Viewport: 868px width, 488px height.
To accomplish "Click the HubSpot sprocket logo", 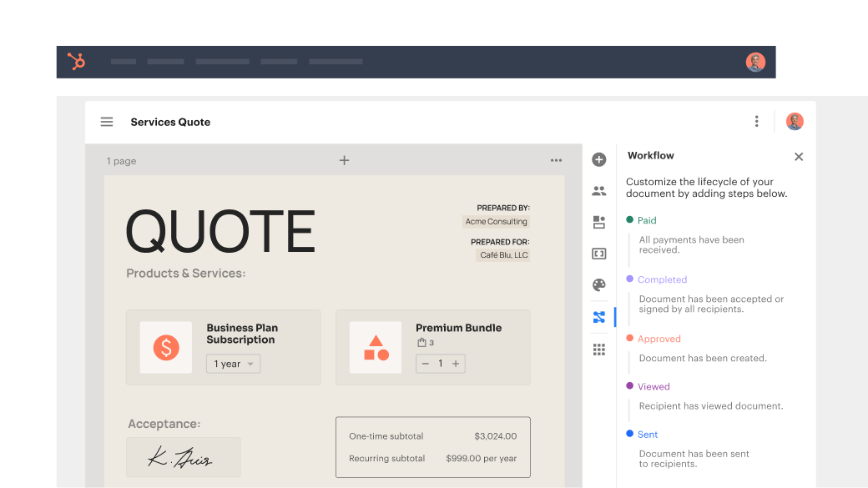I will pos(77,61).
